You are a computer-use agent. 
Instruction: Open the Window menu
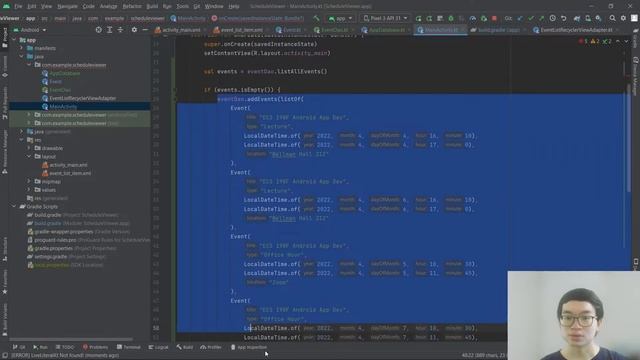pos(214,7)
